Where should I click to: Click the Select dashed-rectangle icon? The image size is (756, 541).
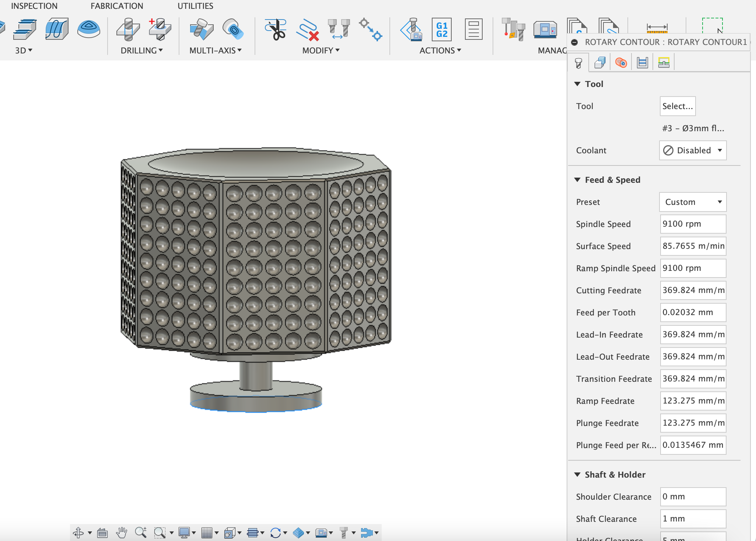pos(713,26)
